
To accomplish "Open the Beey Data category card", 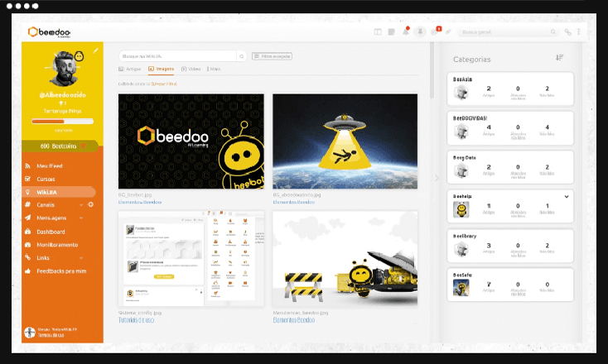I will click(510, 167).
